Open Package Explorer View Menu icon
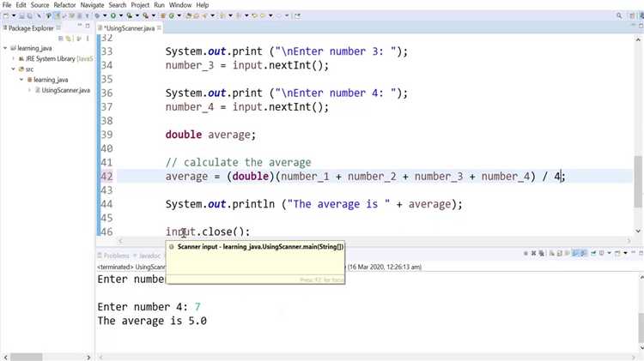The height and width of the screenshot is (361, 644). tap(87, 38)
